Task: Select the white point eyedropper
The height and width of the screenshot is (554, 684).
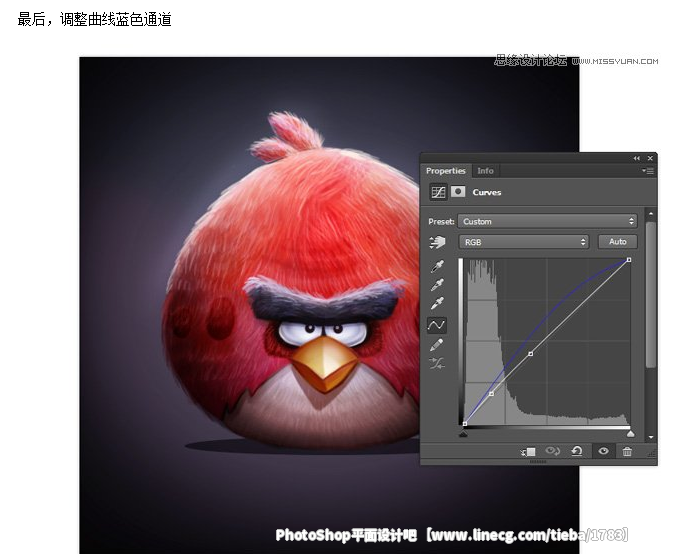Action: click(437, 303)
